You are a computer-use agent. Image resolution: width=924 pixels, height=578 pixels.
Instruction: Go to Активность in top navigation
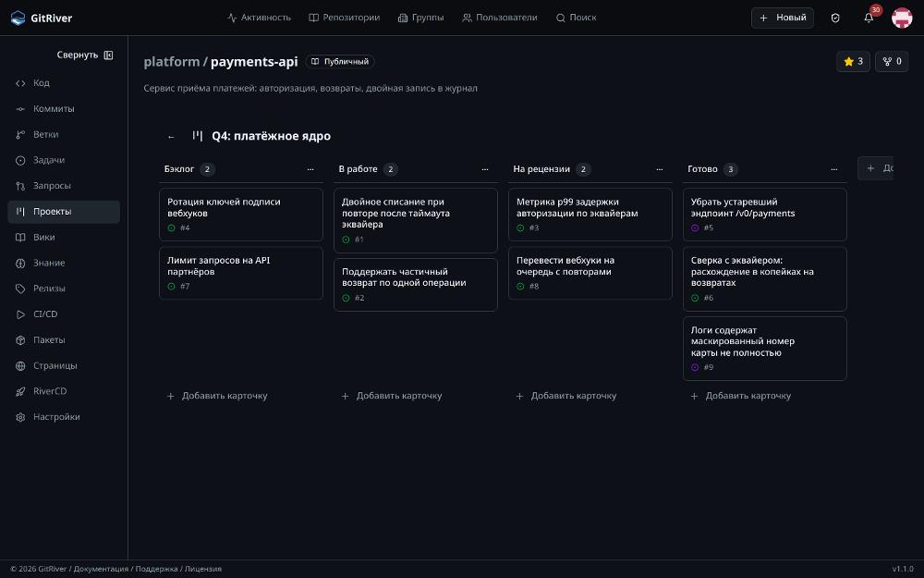260,18
